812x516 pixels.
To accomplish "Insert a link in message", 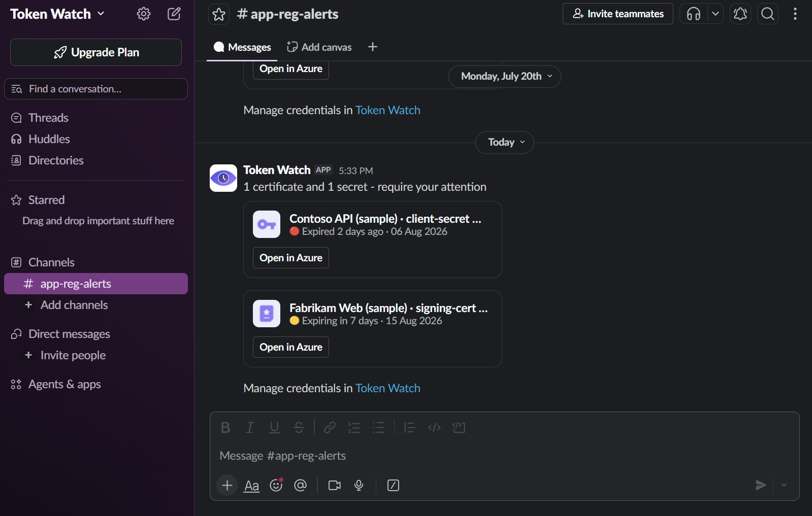I will coord(330,428).
